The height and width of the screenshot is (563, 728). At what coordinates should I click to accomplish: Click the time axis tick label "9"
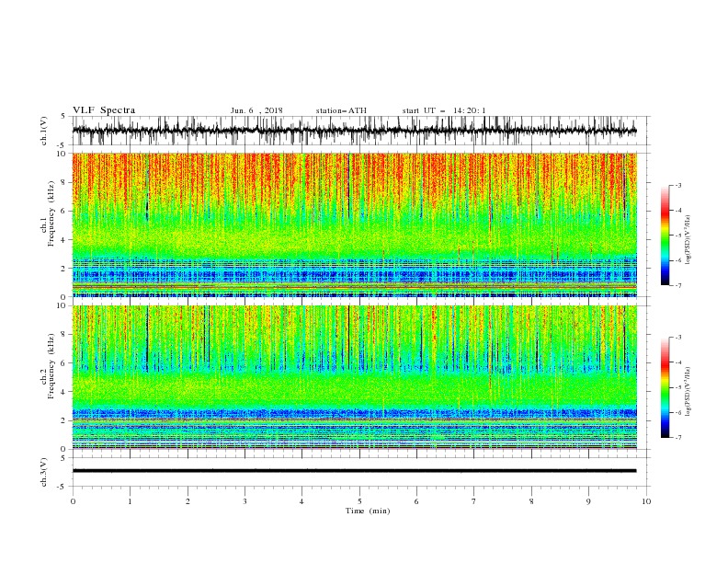click(588, 501)
